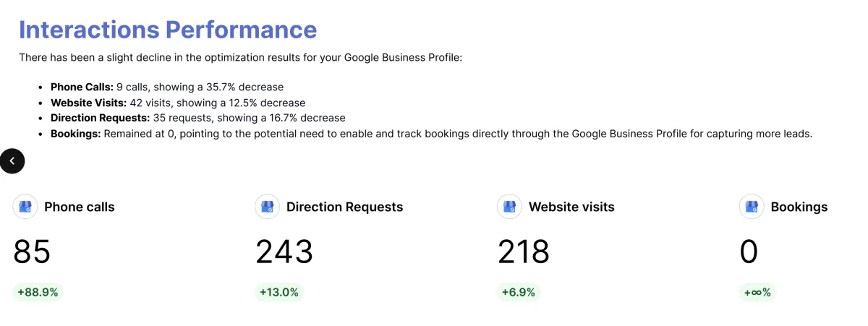Click the Google Business icon beside Website visits
868x326 pixels.
(510, 207)
